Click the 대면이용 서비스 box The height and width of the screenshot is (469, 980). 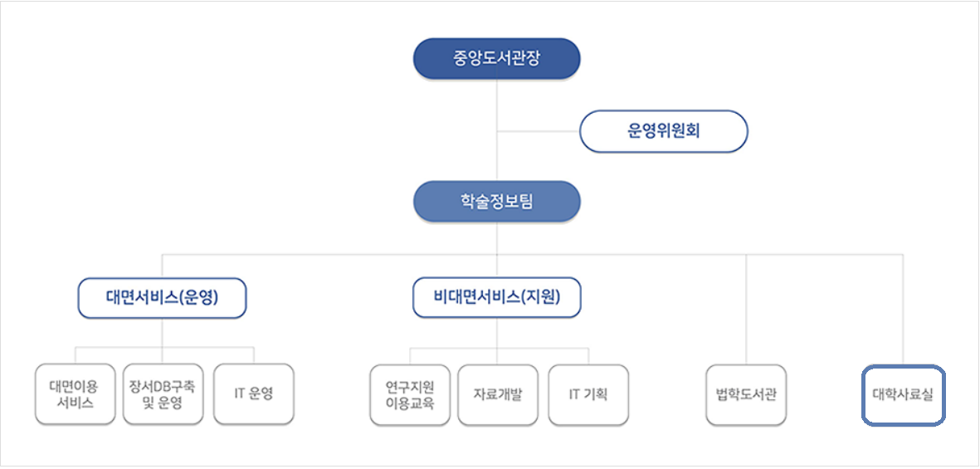[x=76, y=394]
